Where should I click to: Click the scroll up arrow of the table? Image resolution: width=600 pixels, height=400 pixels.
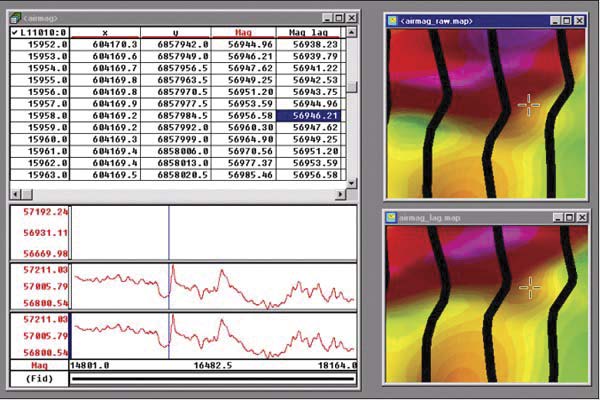coord(351,32)
